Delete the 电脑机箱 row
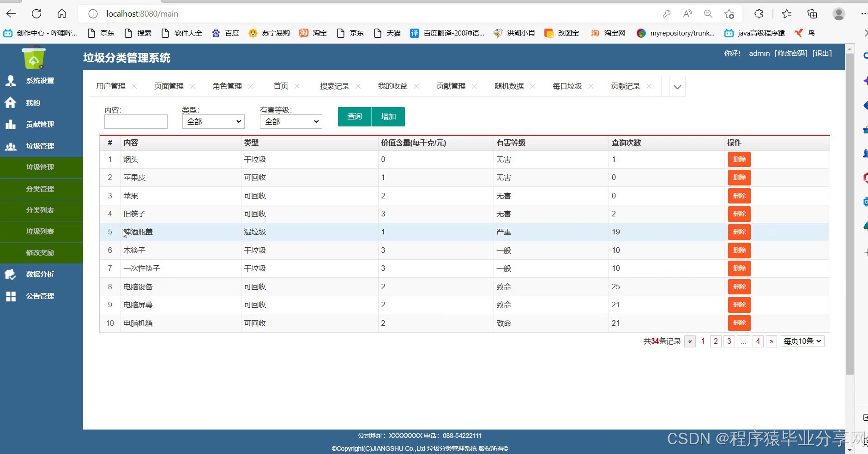This screenshot has width=868, height=454. (x=739, y=323)
